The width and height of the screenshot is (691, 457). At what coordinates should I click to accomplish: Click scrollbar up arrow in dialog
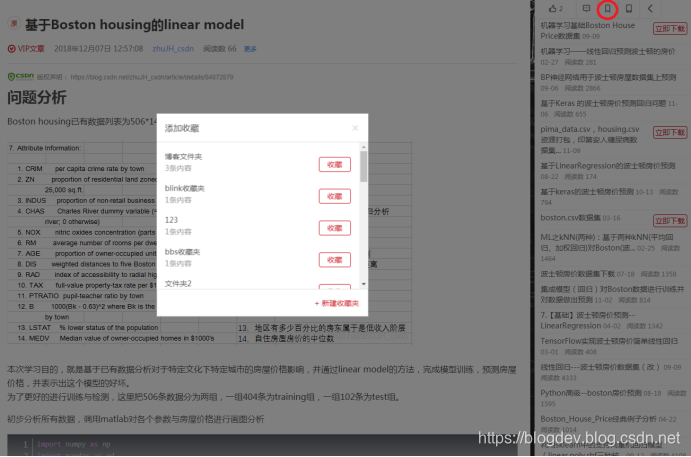364,147
